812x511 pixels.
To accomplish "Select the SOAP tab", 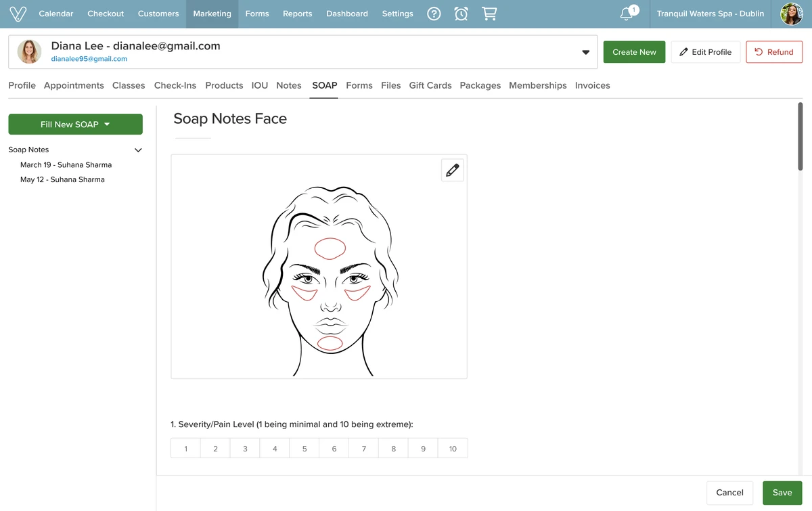I will click(325, 85).
